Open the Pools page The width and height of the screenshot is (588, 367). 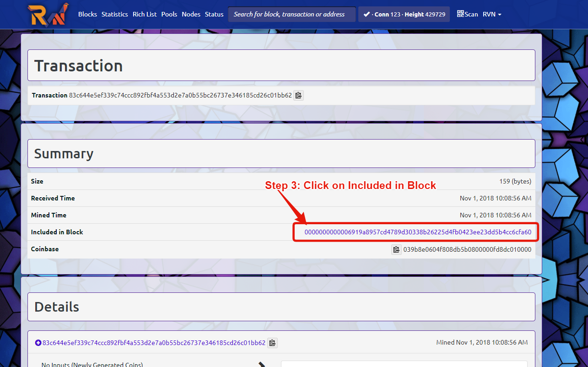click(x=169, y=14)
